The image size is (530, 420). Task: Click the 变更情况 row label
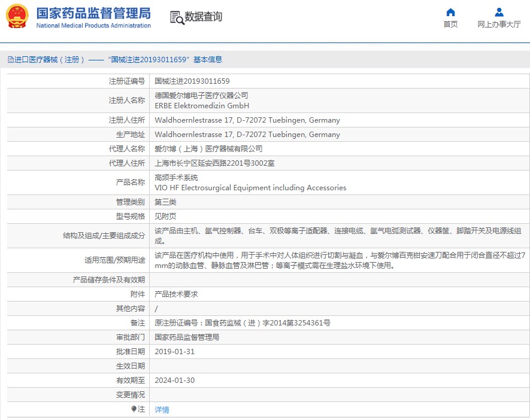tap(131, 395)
